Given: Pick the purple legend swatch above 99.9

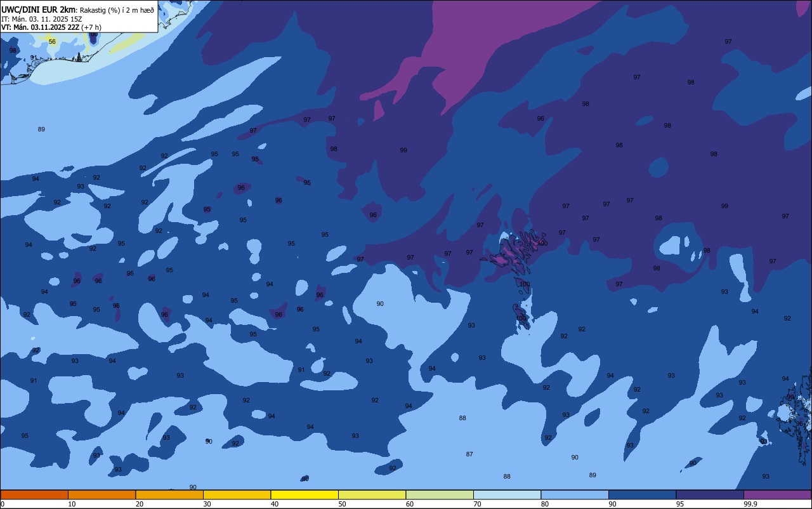Looking at the screenshot, I should [x=777, y=494].
